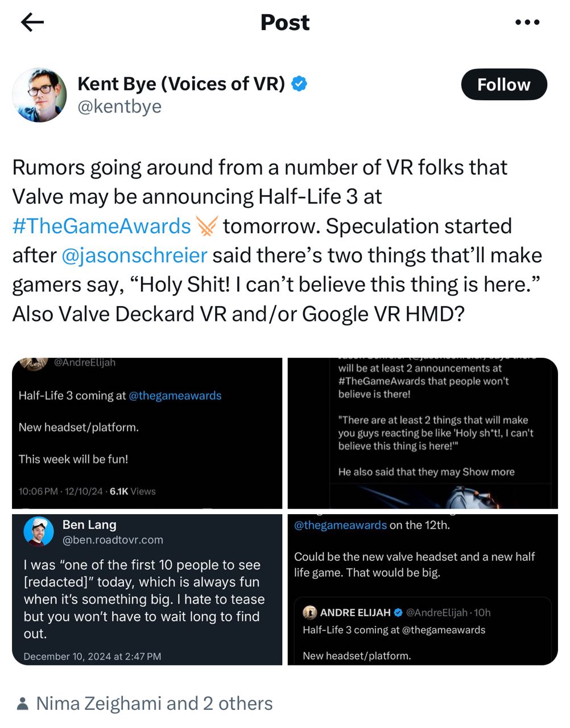Tap the back arrow icon
This screenshot has width=570, height=728.
click(x=32, y=23)
